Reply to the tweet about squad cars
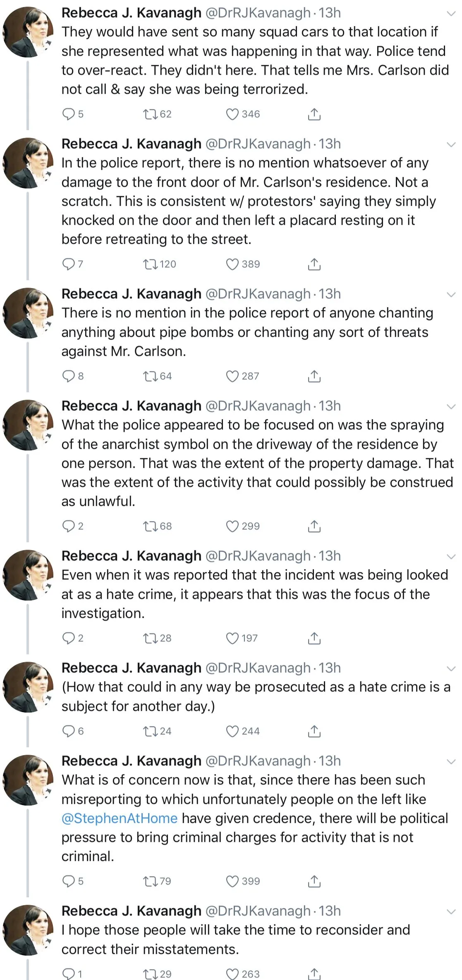 [68, 114]
